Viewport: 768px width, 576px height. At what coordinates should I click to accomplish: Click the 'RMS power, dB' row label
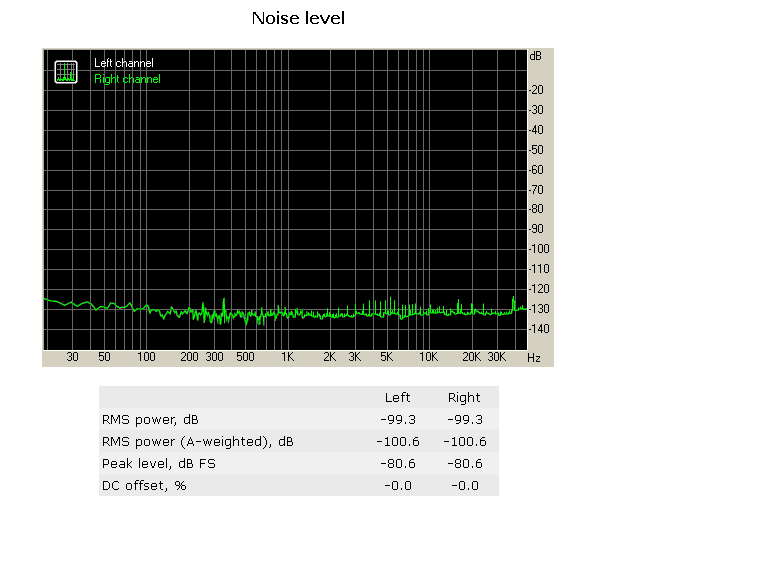pyautogui.click(x=150, y=420)
